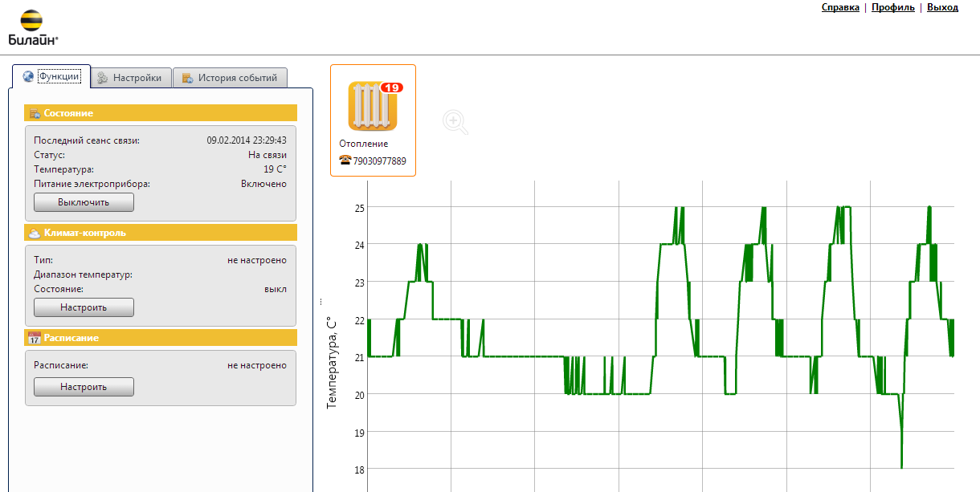Click the Температура, C° axis label
Image resolution: width=980 pixels, height=492 pixels.
click(x=332, y=363)
